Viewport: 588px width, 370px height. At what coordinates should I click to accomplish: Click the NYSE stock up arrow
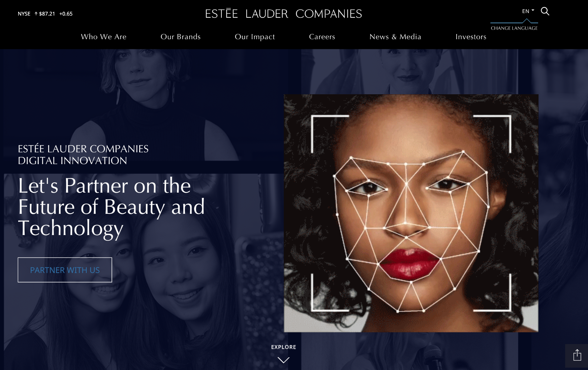click(36, 14)
